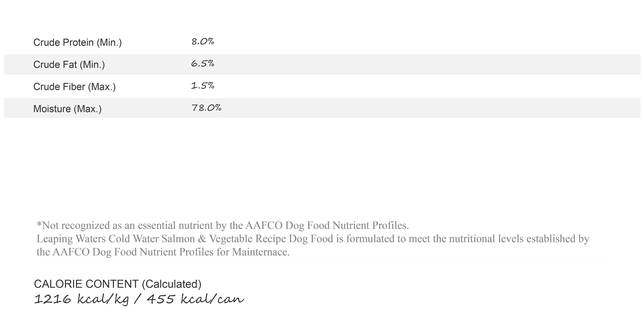The image size is (644, 328).
Task: Click the Moisture (Max.) label
Action: pos(67,109)
